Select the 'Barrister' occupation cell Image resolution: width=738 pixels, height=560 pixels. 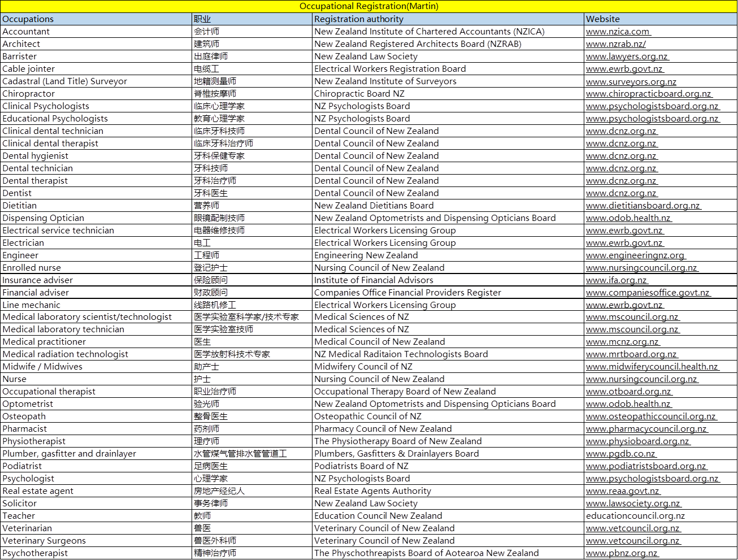[97, 57]
